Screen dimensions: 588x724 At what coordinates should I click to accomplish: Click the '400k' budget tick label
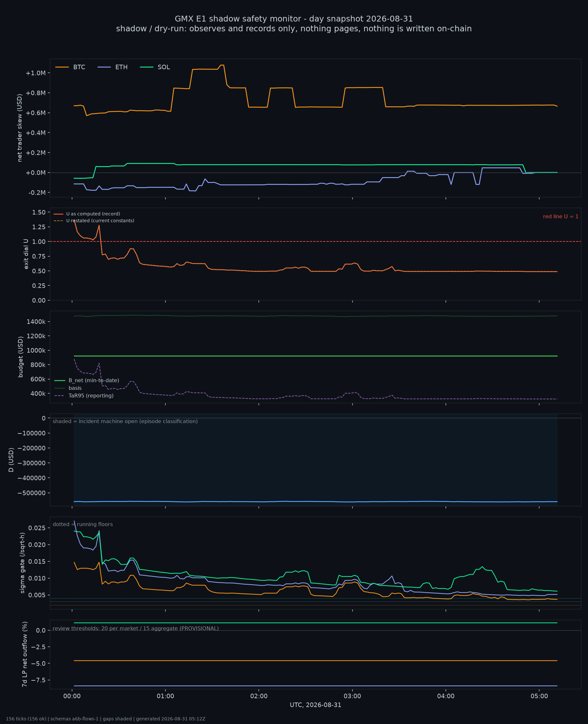(38, 394)
